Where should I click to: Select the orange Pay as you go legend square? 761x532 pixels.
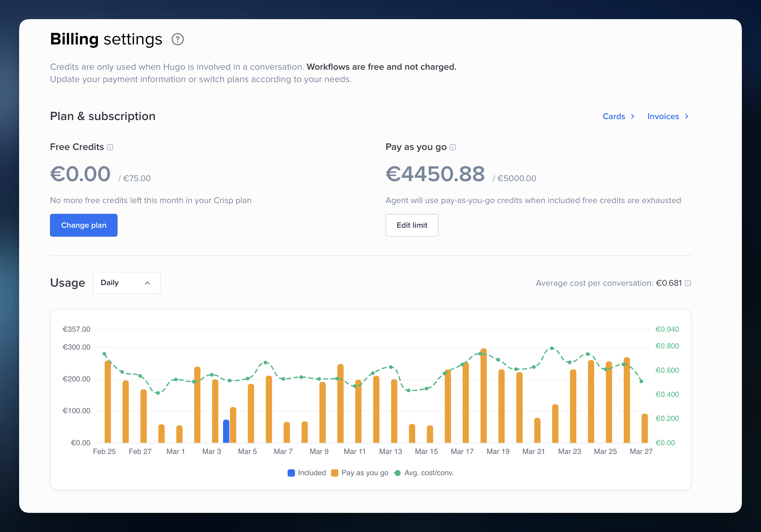tap(335, 473)
